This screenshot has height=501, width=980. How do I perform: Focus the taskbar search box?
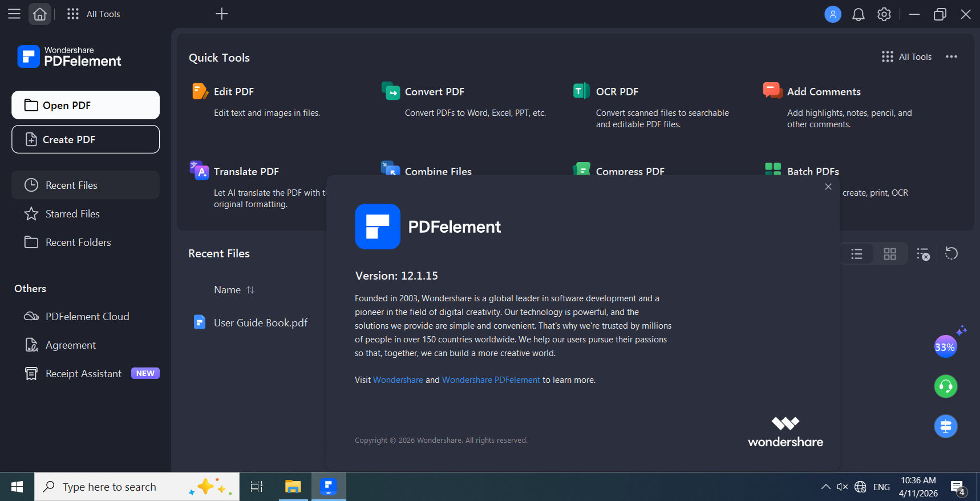point(137,487)
